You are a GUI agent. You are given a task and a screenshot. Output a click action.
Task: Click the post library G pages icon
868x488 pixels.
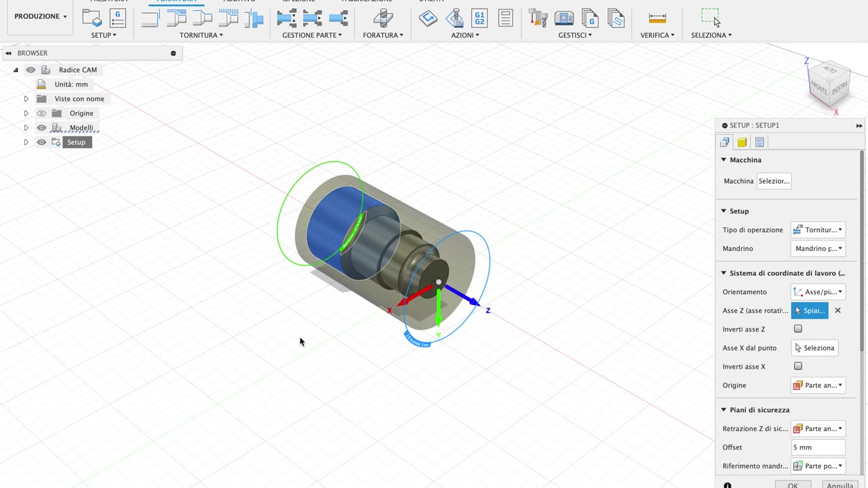(x=590, y=18)
